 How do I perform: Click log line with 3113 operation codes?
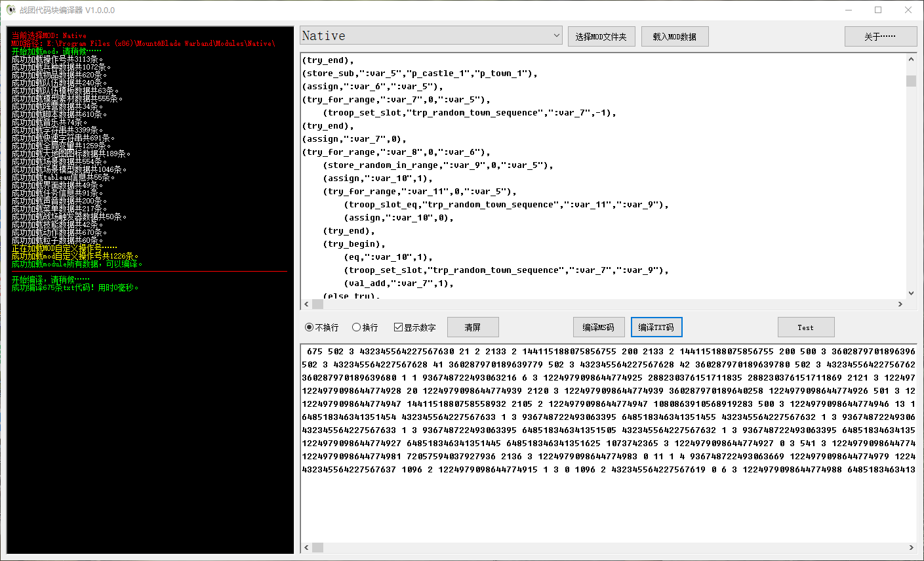click(x=58, y=59)
